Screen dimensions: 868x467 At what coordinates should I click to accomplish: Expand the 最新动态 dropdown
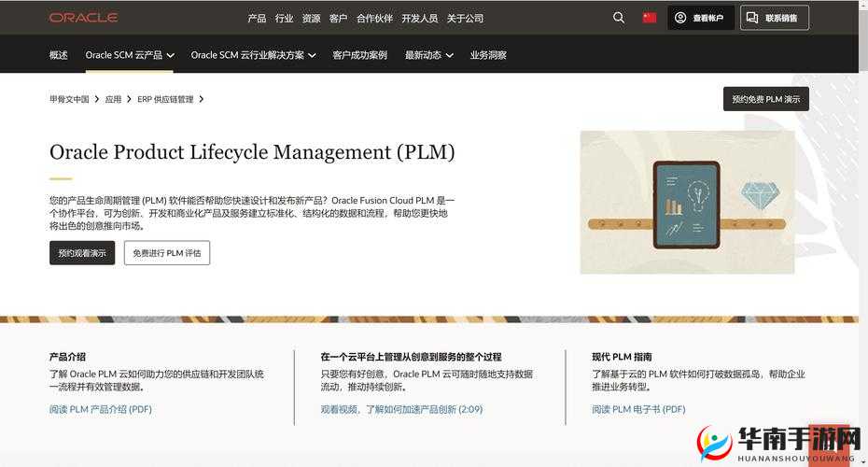tap(429, 55)
